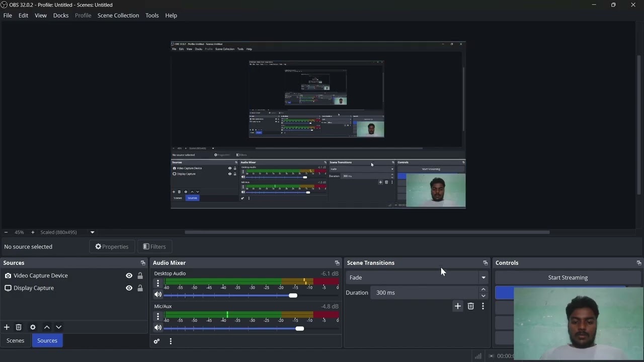
Task: Zoom in preview with plus icon
Action: (33, 232)
